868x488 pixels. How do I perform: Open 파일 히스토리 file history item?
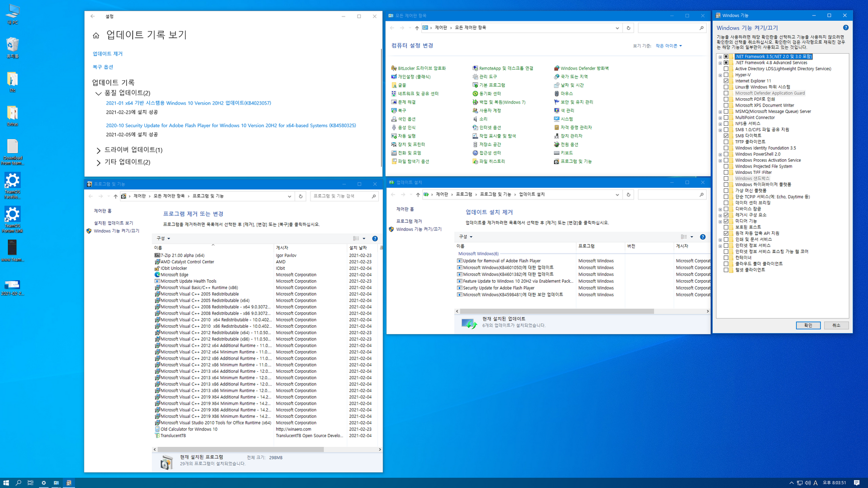[489, 161]
